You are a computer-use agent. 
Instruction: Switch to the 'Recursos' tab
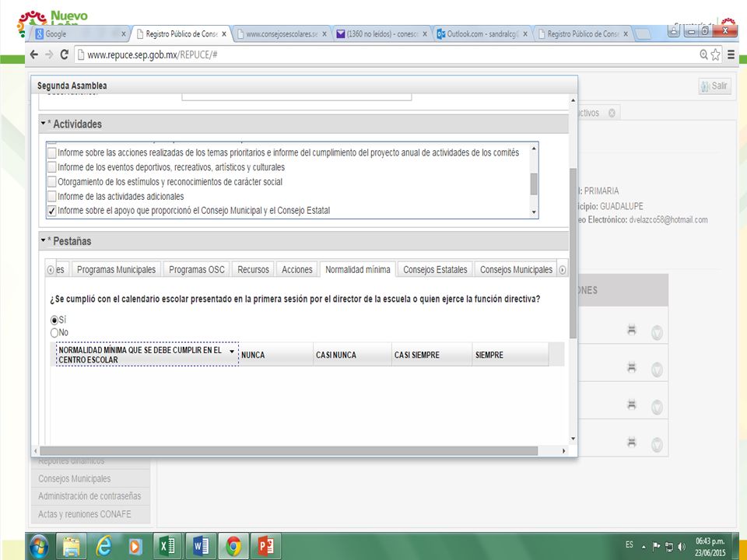pyautogui.click(x=253, y=270)
